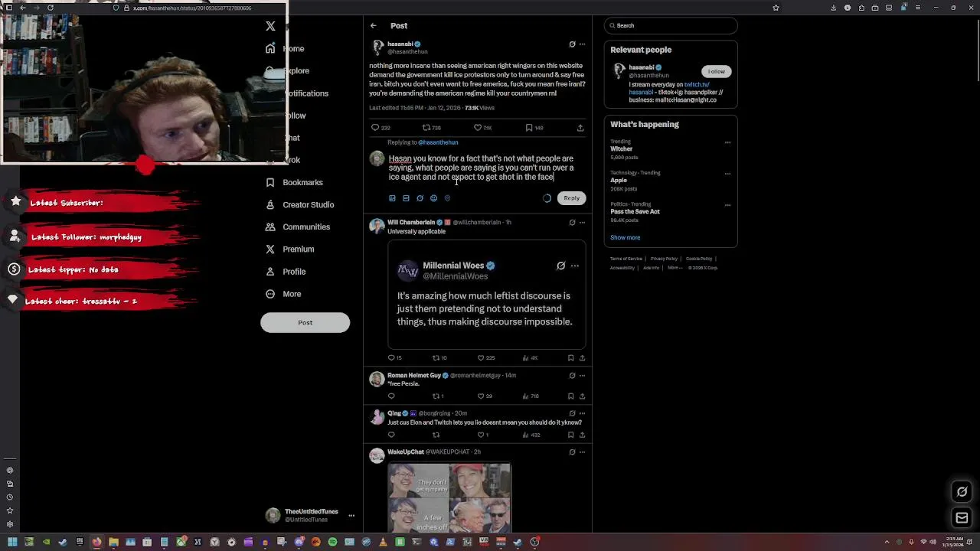The image size is (980, 551).
Task: Follow hasanabi in Relevant people
Action: click(x=716, y=71)
